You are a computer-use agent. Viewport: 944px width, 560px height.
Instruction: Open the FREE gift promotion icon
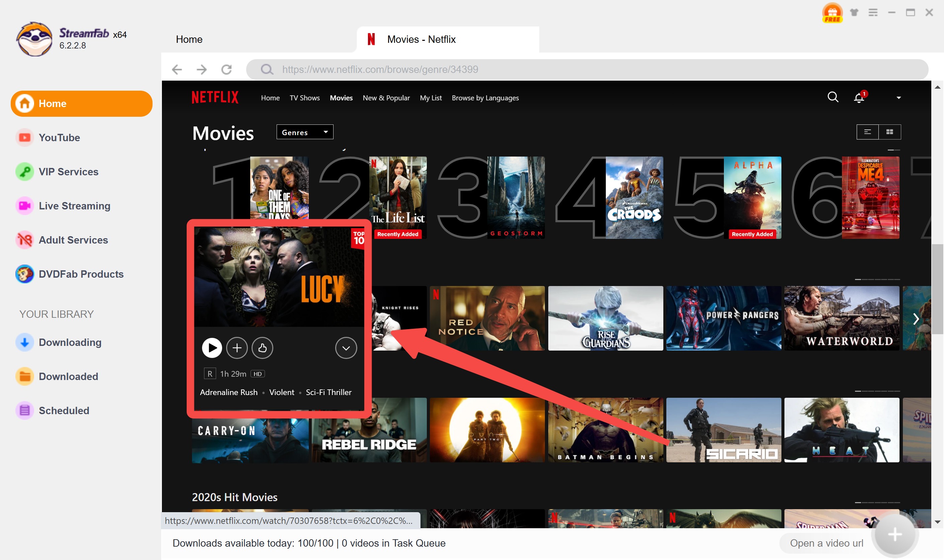point(832,13)
